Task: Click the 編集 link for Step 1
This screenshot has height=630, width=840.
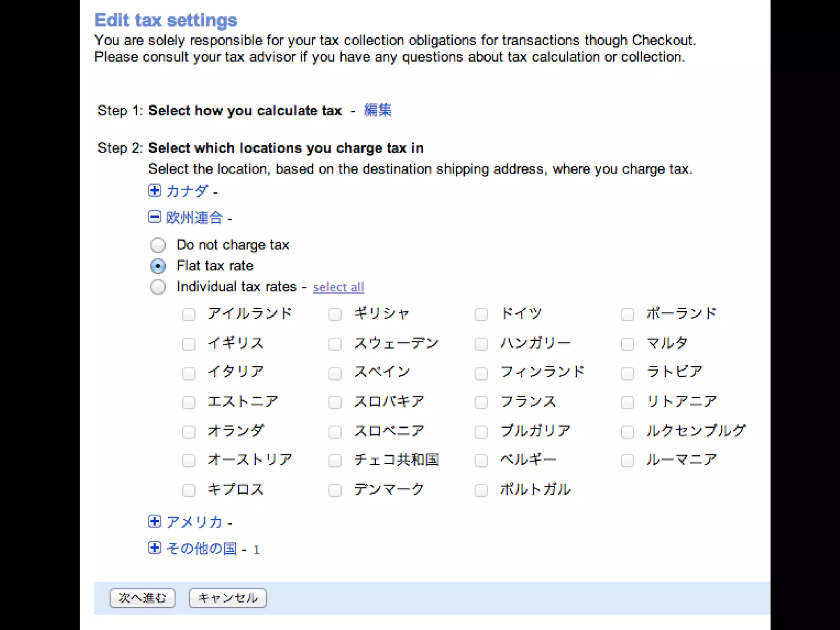Action: (377, 110)
